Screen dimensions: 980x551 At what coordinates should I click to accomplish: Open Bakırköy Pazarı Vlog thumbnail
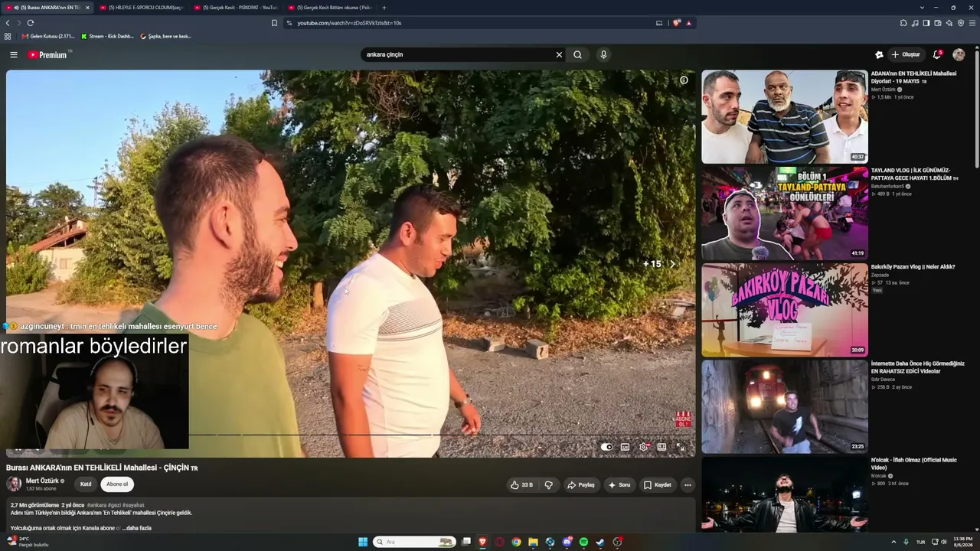tap(785, 310)
